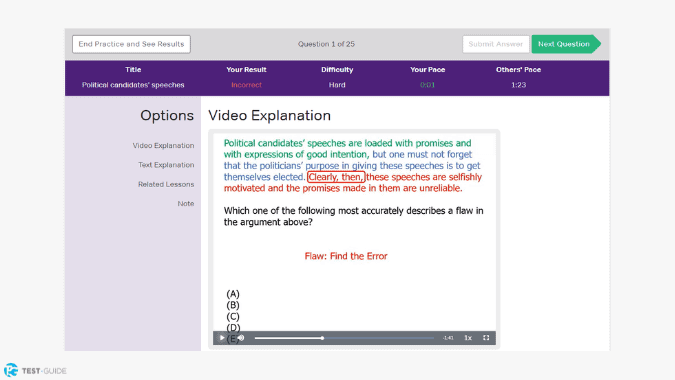Click answer choice (C) in video
The height and width of the screenshot is (380, 675).
tap(233, 317)
